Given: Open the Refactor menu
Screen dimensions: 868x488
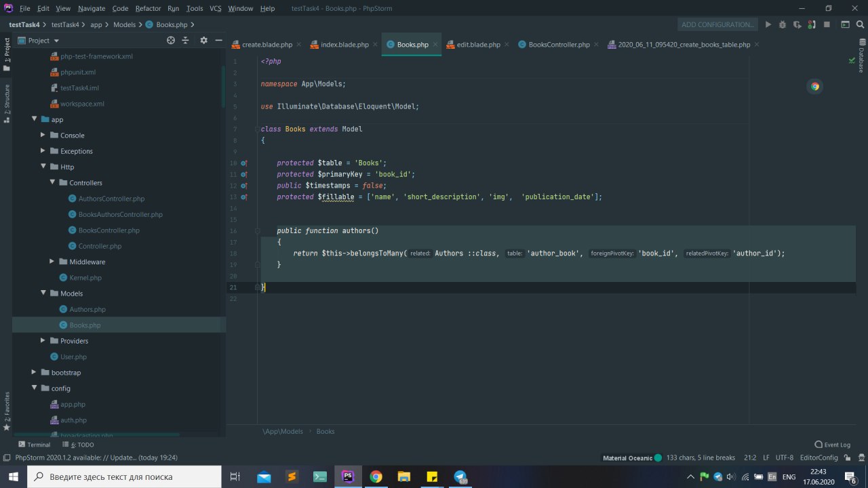Looking at the screenshot, I should [x=148, y=8].
